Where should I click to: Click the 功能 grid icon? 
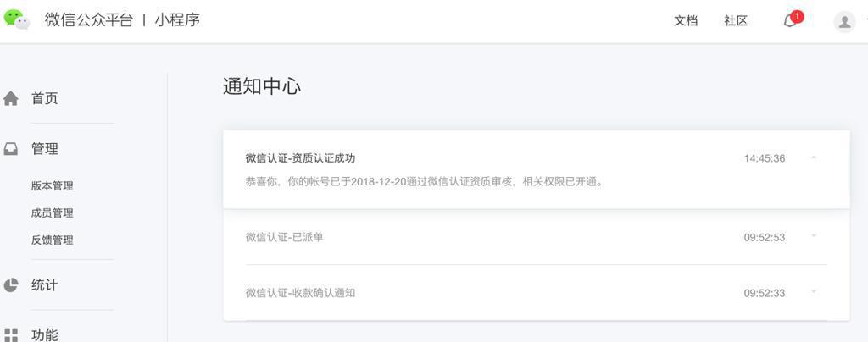click(11, 335)
